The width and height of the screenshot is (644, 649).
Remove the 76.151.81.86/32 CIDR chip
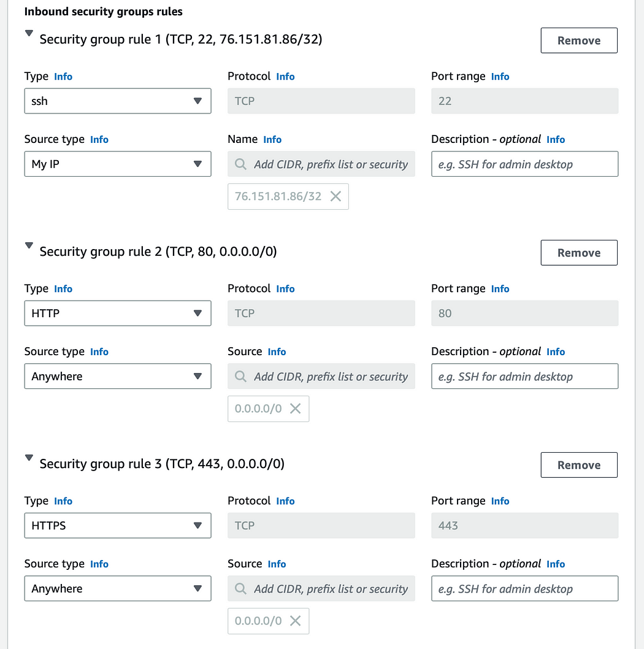(335, 196)
